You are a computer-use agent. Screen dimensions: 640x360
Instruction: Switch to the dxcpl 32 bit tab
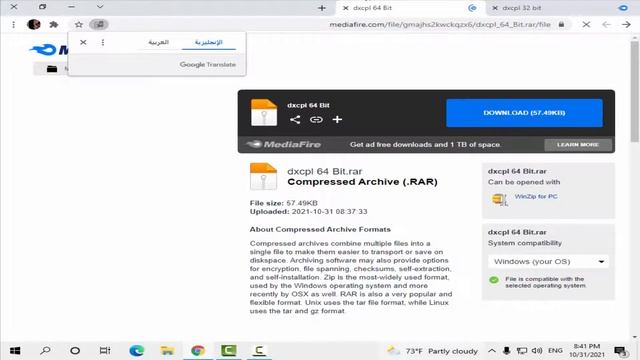click(559, 8)
